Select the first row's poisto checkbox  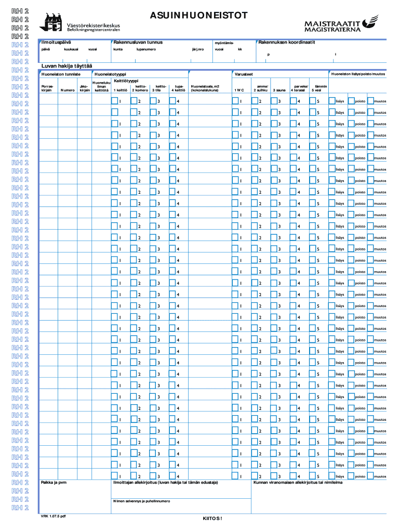(x=351, y=100)
